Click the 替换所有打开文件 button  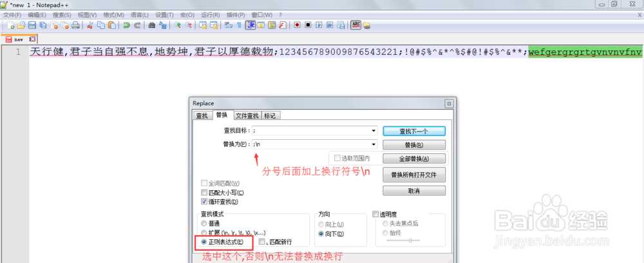tap(414, 175)
